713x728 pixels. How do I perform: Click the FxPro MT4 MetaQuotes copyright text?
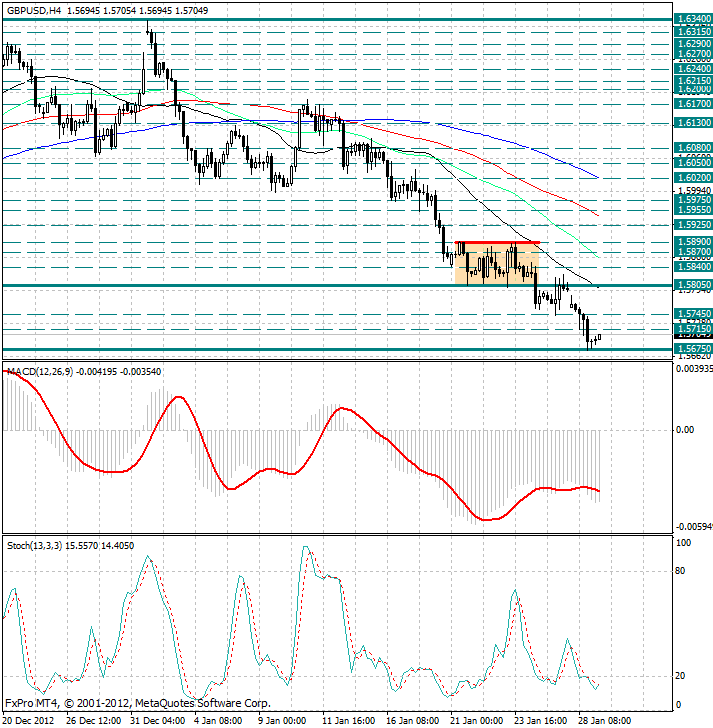[138, 703]
